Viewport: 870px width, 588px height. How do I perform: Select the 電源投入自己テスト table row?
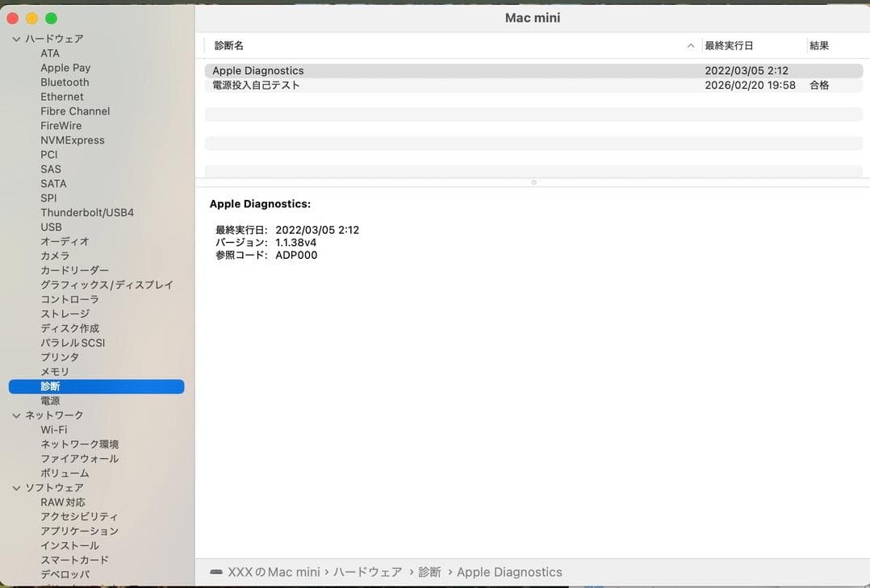533,85
